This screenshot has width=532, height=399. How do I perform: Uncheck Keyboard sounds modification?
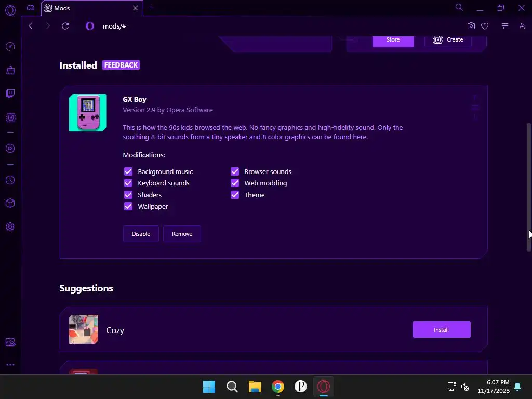(x=128, y=183)
